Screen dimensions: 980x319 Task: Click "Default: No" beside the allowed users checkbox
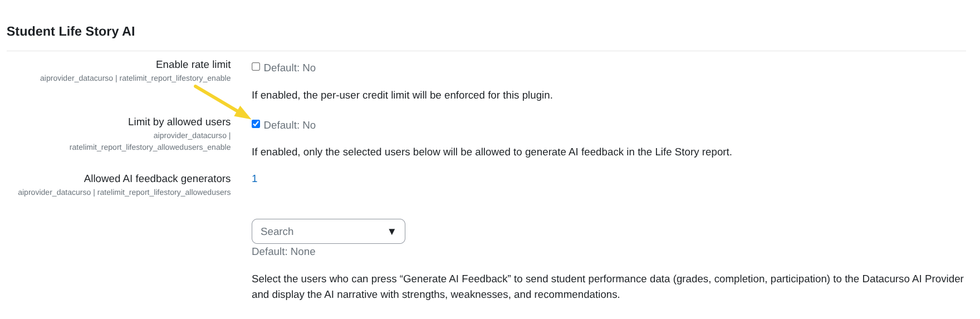pyautogui.click(x=290, y=125)
